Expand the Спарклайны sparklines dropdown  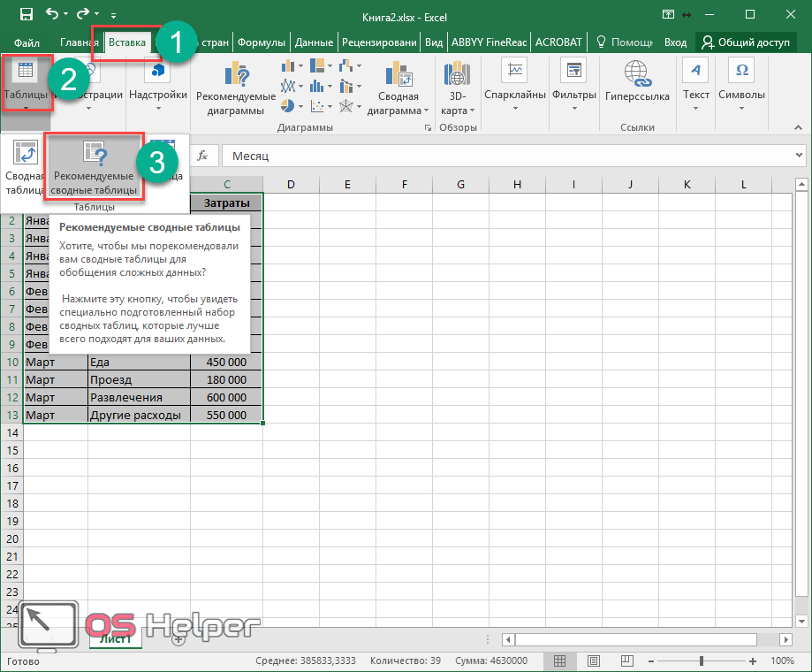click(515, 82)
